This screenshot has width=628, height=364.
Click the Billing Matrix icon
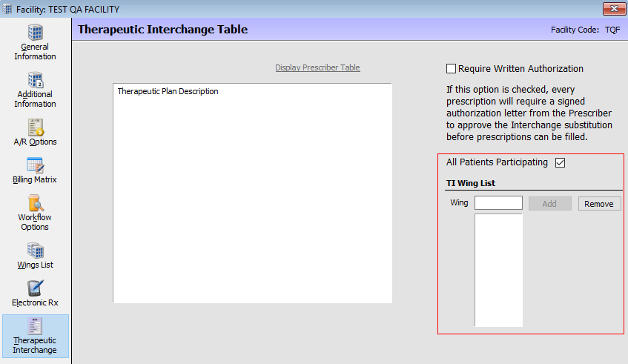[x=35, y=165]
